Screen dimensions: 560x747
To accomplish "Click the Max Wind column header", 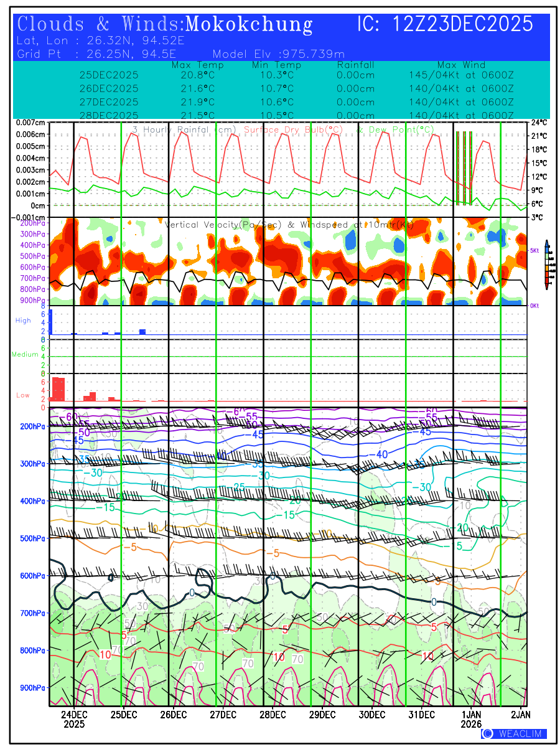I will click(x=461, y=65).
